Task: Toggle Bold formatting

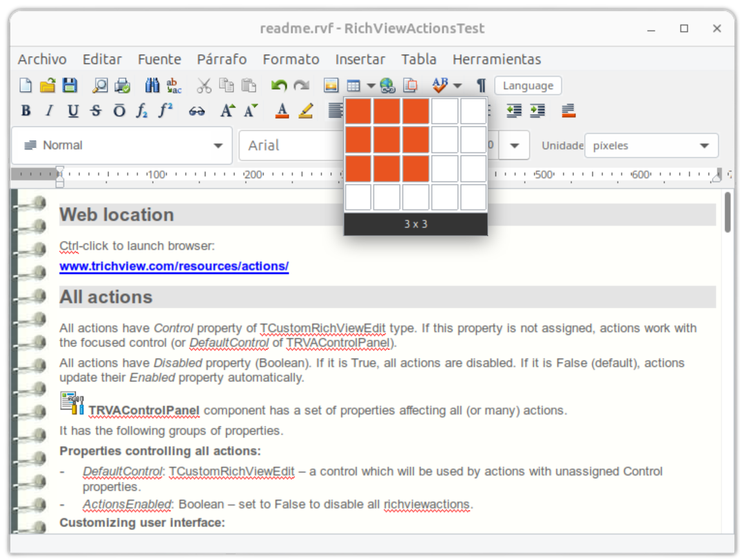Action: pos(26,111)
